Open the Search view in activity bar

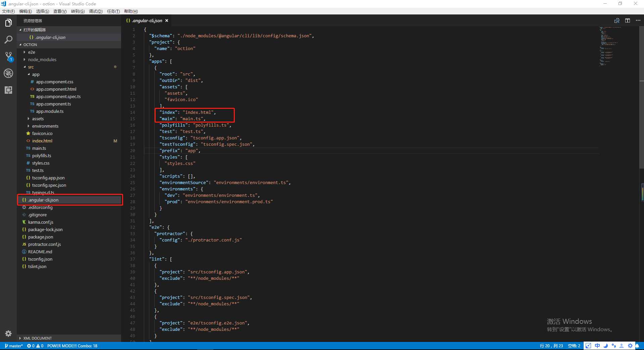(8, 40)
